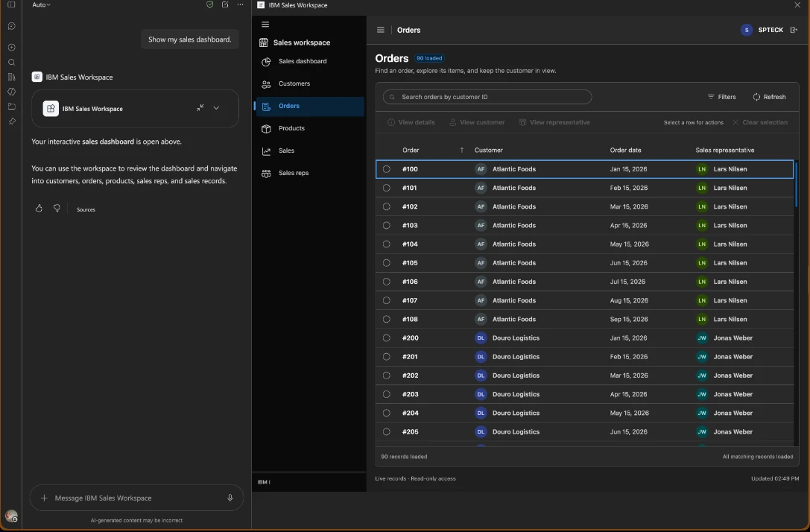Click the sidebar panel toggle icon top-left
The height and width of the screenshot is (532, 810).
click(11, 4)
